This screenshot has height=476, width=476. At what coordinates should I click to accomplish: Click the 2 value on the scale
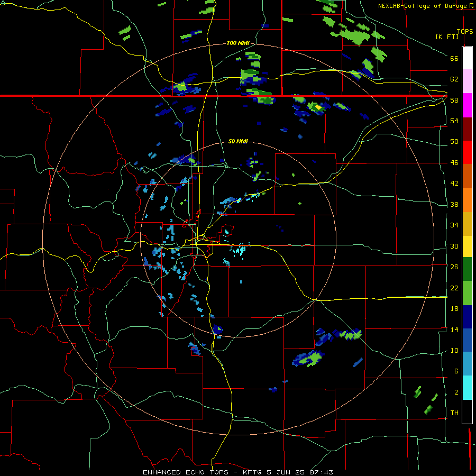(x=456, y=392)
